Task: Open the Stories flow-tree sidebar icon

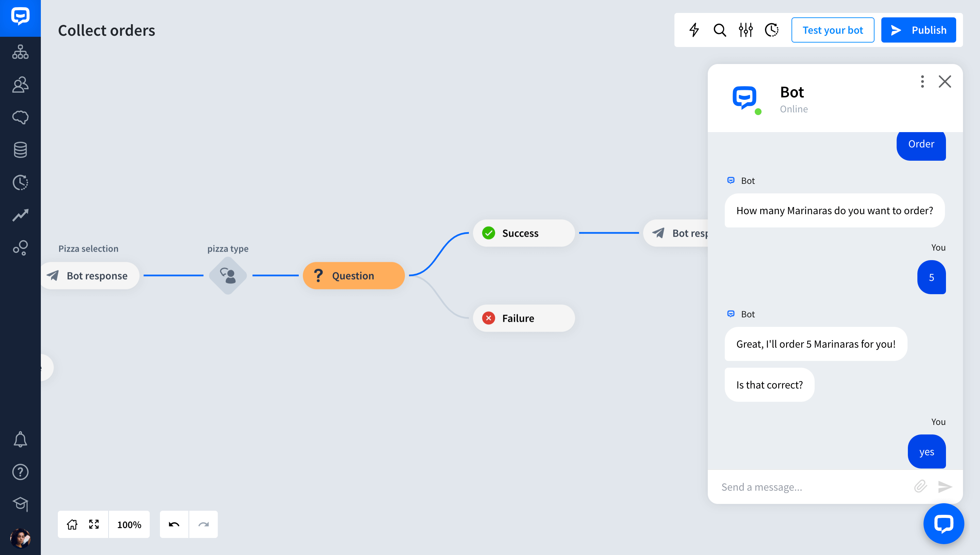Action: pos(20,52)
